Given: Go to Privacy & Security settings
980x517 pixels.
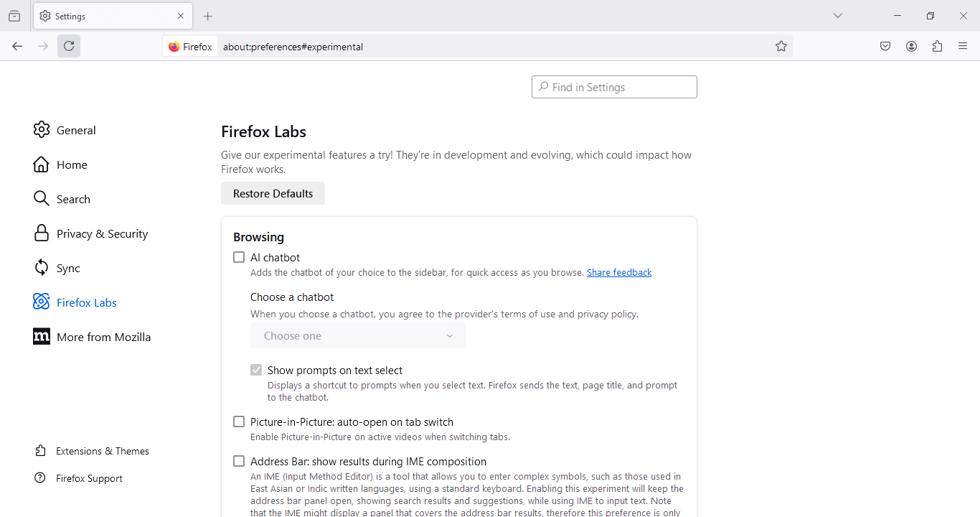Looking at the screenshot, I should point(102,233).
